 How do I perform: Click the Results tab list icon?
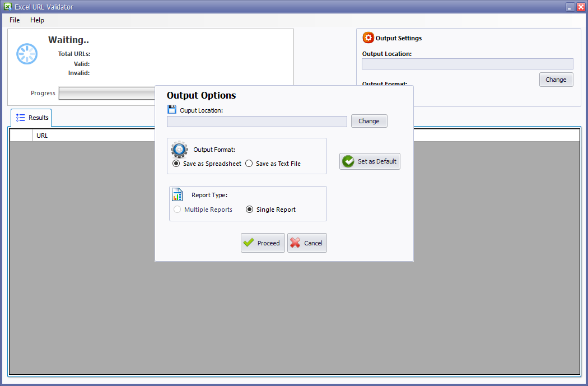pos(19,118)
